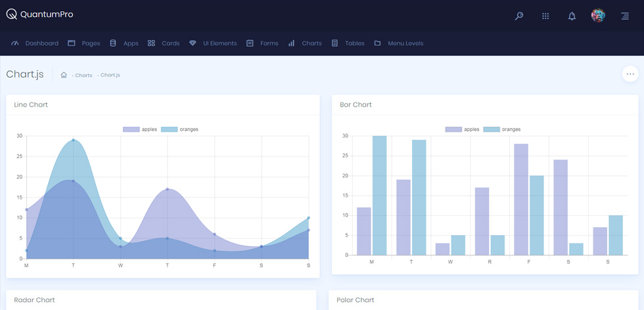Click the oranges bar at 30 for M

pyautogui.click(x=380, y=195)
